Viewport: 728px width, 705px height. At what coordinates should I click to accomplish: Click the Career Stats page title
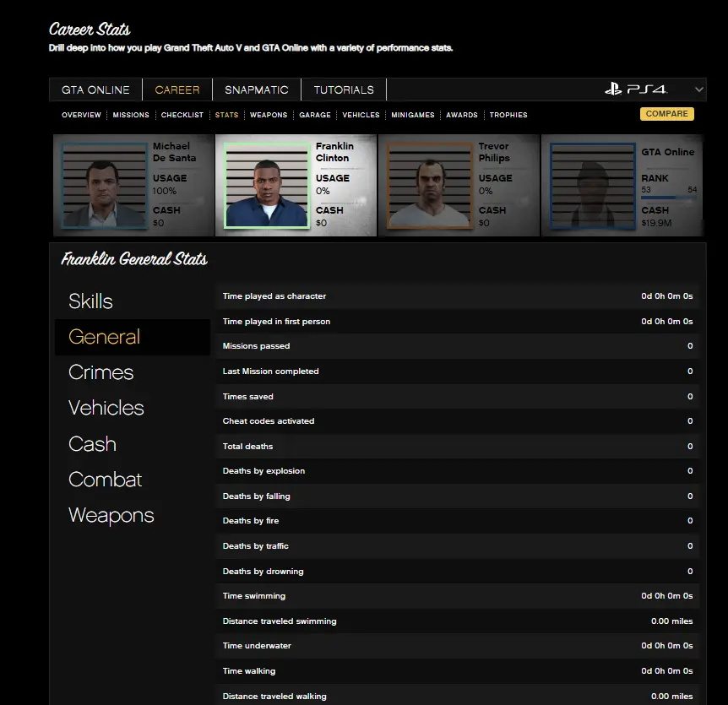90,30
